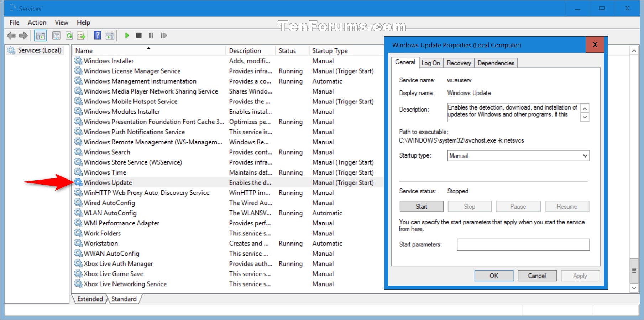Pause the service with the toolbar pause icon
Viewport: 644px width, 320px height.
coord(151,36)
